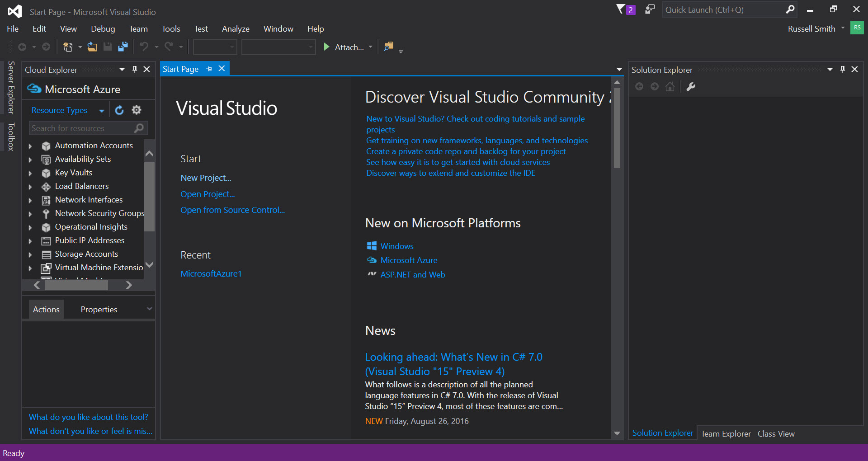Click the Open File toolbar icon

(x=92, y=47)
